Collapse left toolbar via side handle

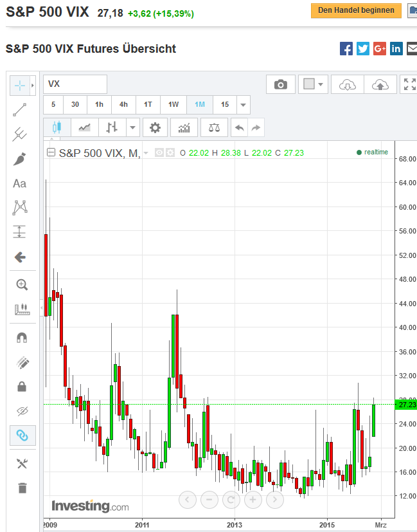(x=42, y=308)
